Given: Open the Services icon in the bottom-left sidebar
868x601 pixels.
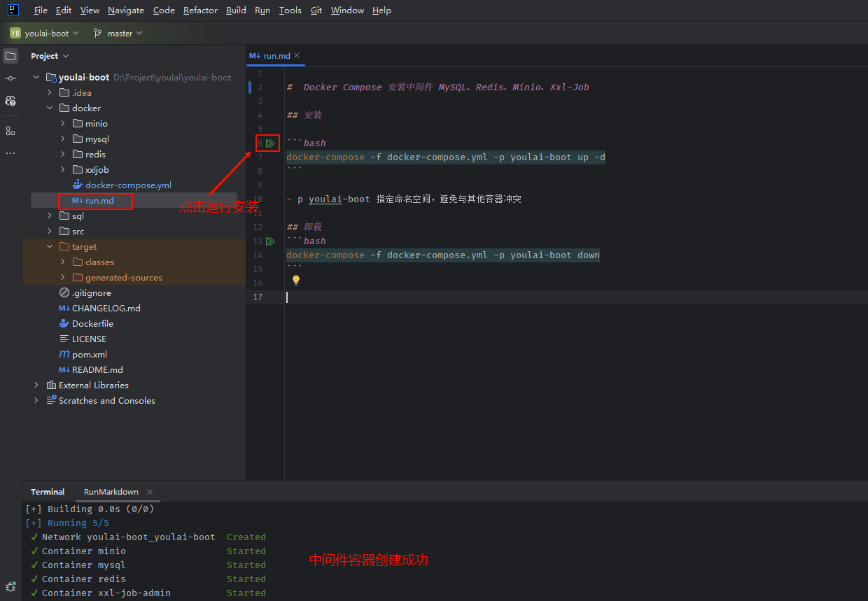Looking at the screenshot, I should pos(10,586).
